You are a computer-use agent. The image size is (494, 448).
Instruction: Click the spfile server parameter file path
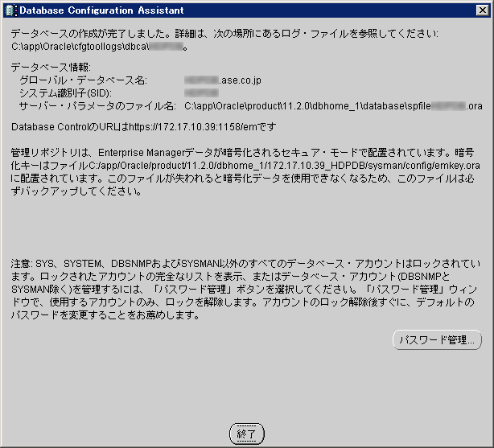(x=333, y=106)
